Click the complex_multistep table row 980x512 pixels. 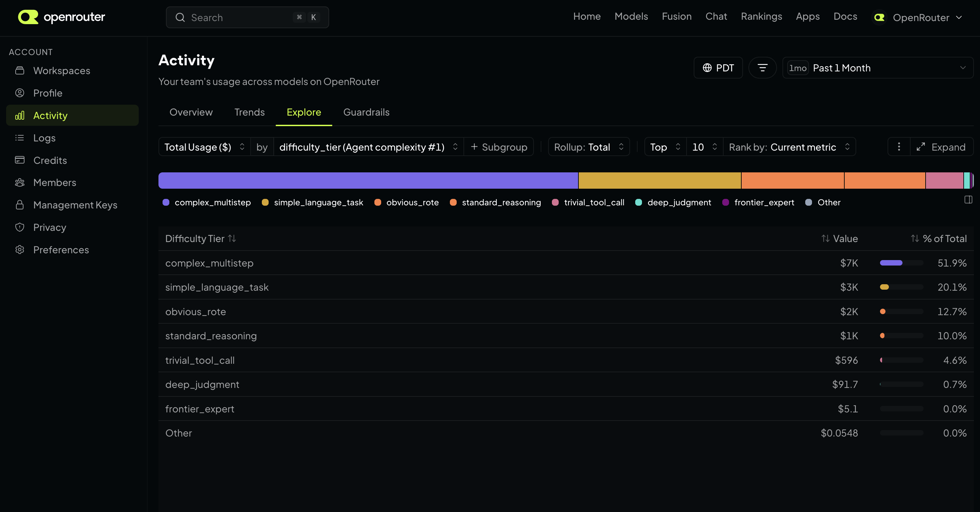click(x=566, y=263)
